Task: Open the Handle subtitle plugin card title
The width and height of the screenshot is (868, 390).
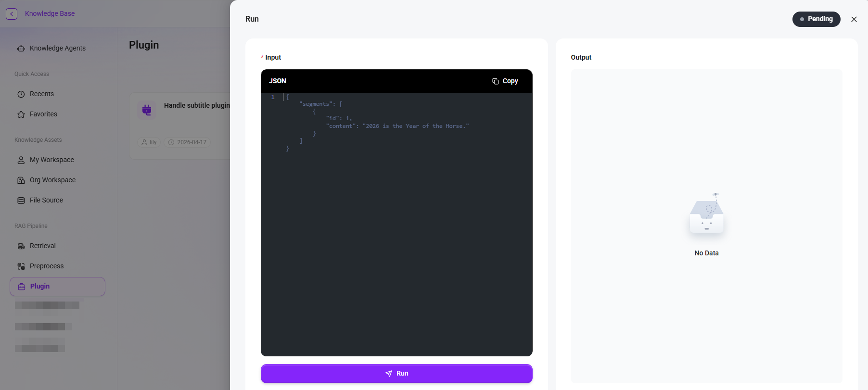Action: click(x=197, y=105)
